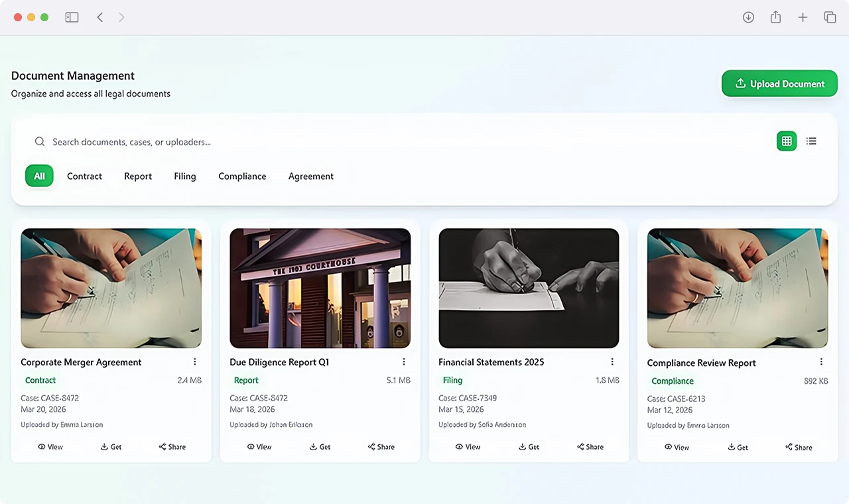Image resolution: width=849 pixels, height=504 pixels.
Task: Share Financial Statements 2025
Action: [590, 447]
